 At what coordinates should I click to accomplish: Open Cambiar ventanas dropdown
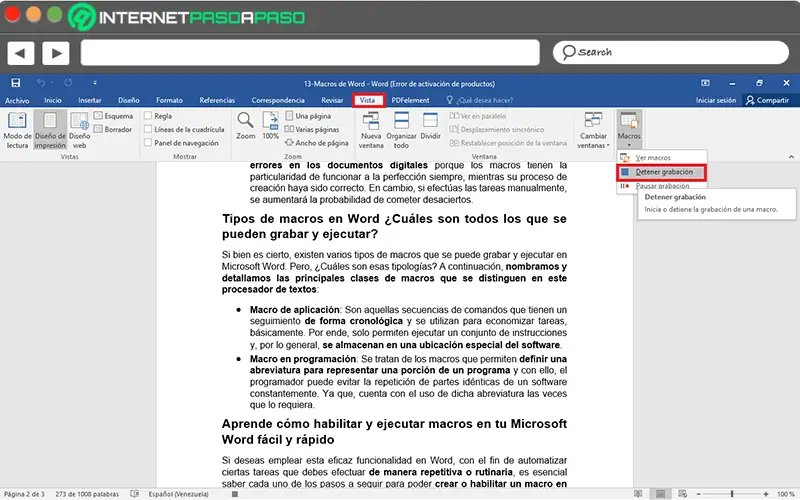[593, 130]
